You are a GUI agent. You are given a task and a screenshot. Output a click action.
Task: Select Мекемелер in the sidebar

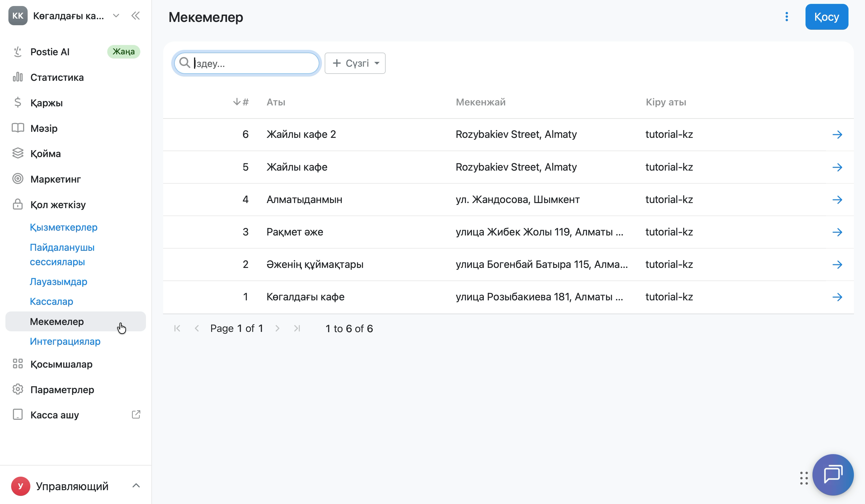point(75,321)
